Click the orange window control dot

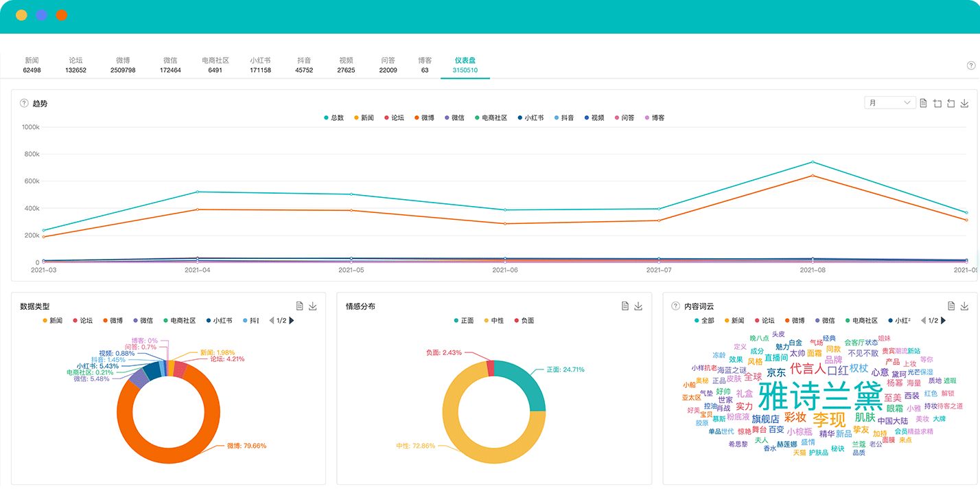(62, 14)
